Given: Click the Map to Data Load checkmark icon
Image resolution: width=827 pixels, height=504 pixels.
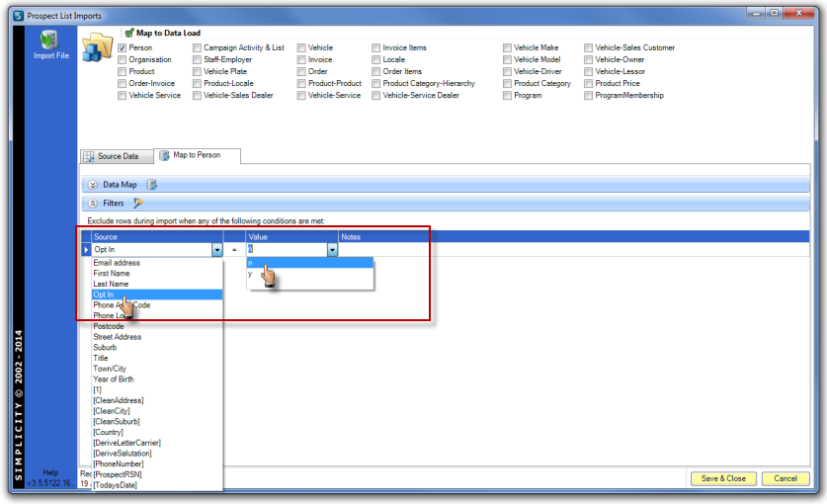Looking at the screenshot, I should coord(129,33).
